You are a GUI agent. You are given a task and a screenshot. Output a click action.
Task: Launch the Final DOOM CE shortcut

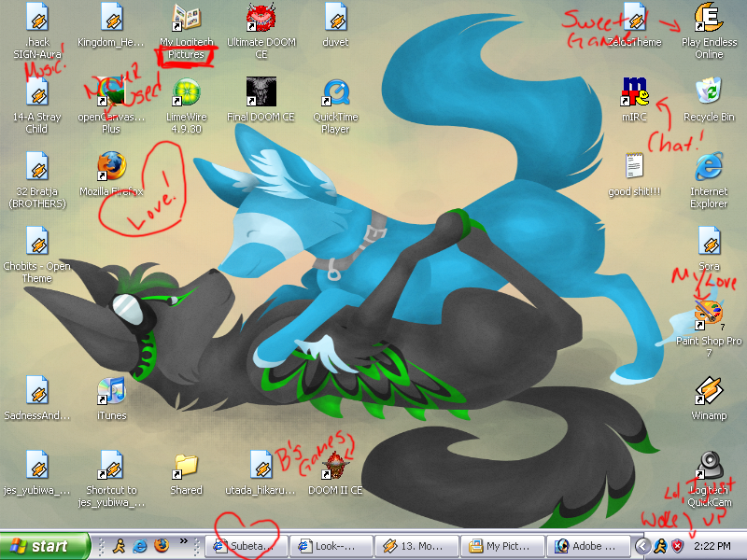tap(261, 91)
